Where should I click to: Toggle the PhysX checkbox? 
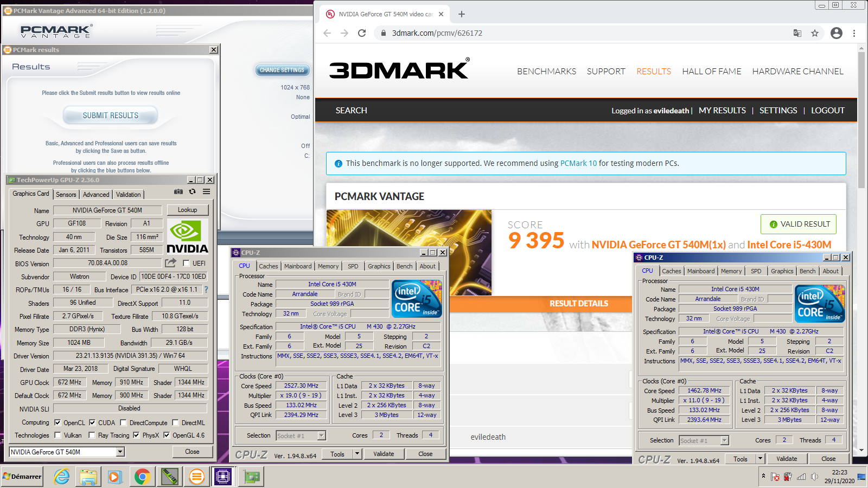tap(136, 435)
